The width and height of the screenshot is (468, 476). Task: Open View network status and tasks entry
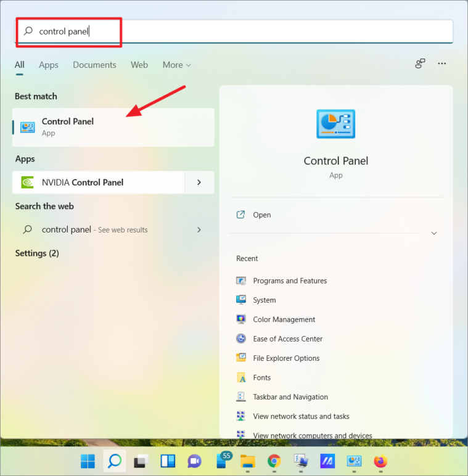click(x=301, y=416)
